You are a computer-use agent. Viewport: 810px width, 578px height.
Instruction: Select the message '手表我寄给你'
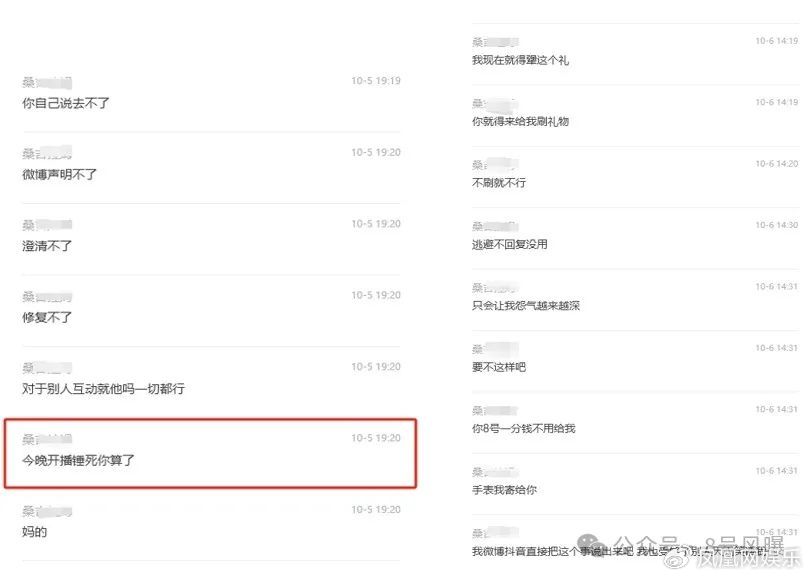(504, 490)
